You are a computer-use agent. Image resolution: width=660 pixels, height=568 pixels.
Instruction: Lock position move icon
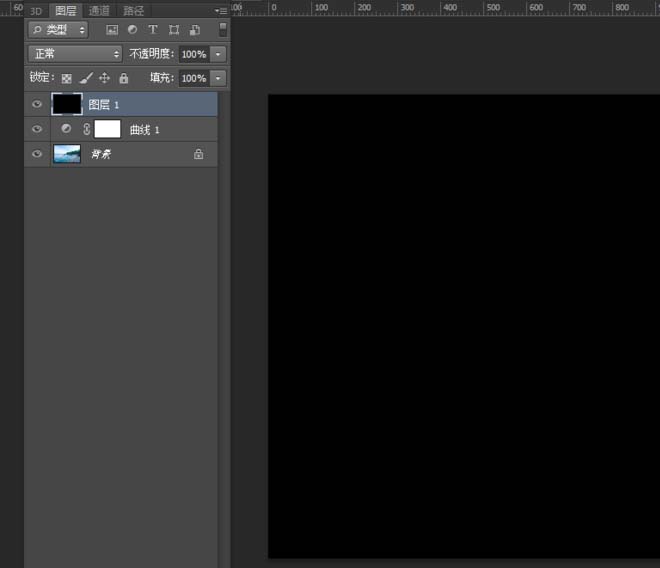pos(104,78)
